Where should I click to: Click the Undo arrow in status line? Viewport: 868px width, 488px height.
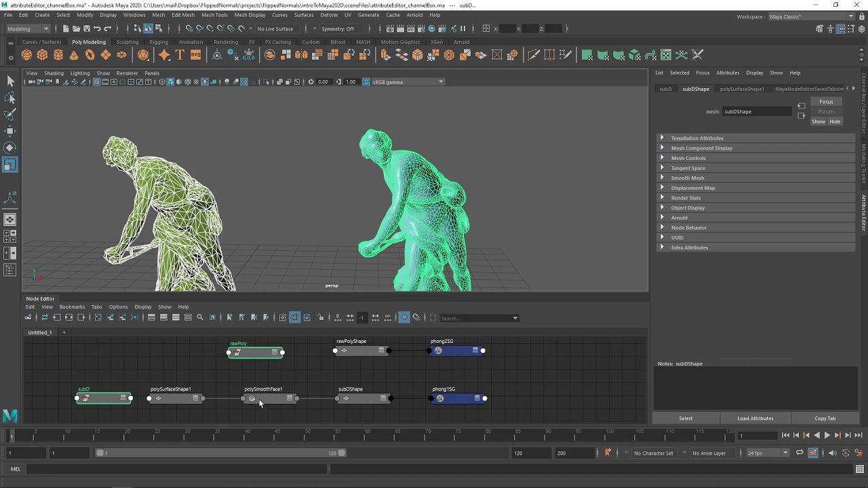(97, 28)
